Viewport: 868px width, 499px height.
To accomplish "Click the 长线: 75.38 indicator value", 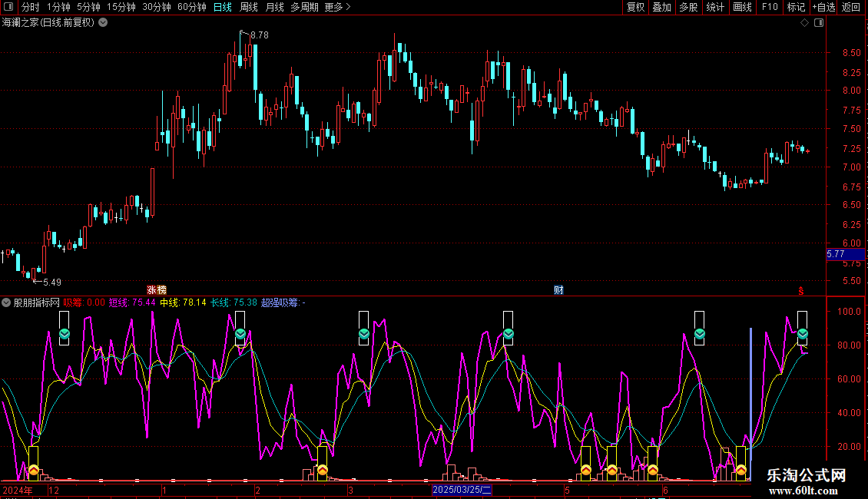I will (x=234, y=302).
